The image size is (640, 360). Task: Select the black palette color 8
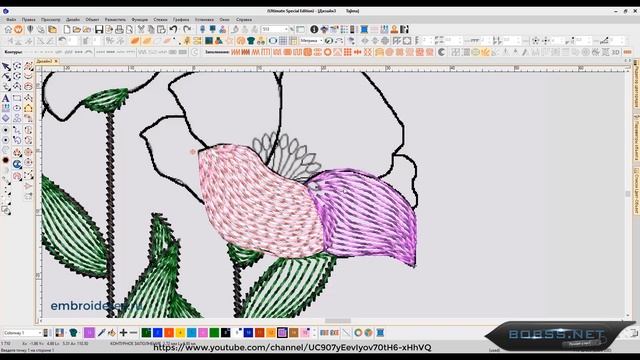225,333
